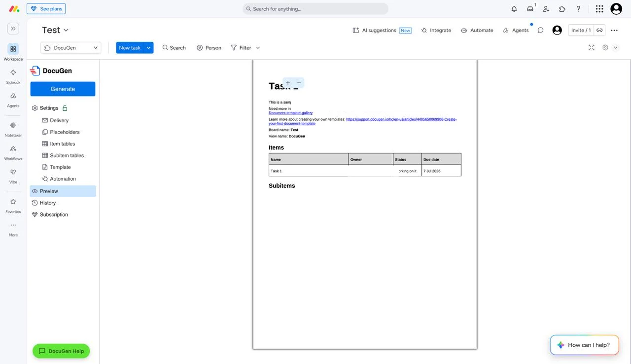Select the Preview menu item
Viewport: 631px width, 364px height.
(63, 191)
